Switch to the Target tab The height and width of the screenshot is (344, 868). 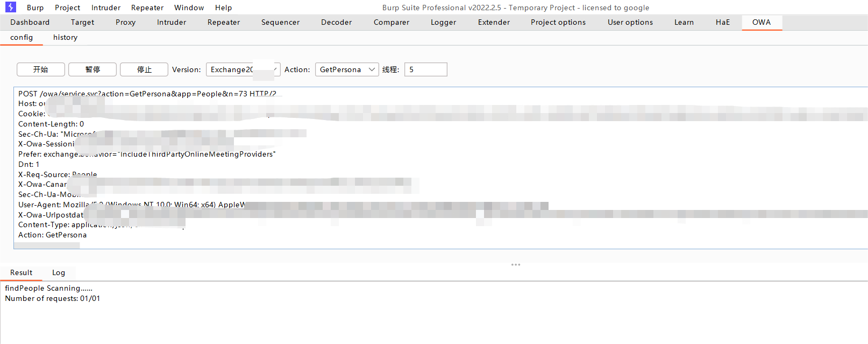82,22
